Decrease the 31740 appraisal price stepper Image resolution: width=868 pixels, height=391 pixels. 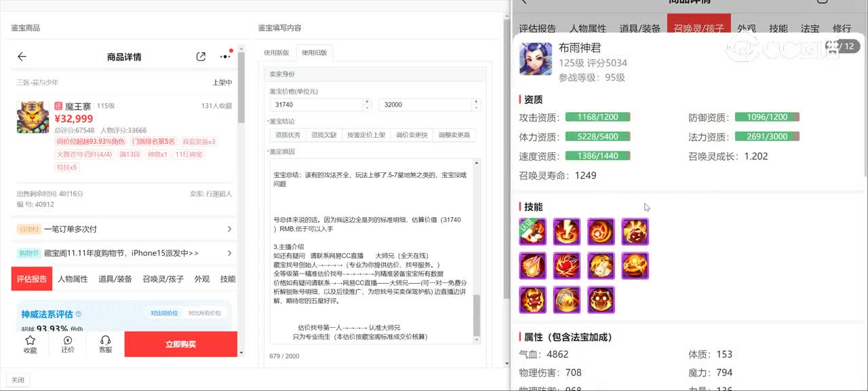click(x=367, y=107)
